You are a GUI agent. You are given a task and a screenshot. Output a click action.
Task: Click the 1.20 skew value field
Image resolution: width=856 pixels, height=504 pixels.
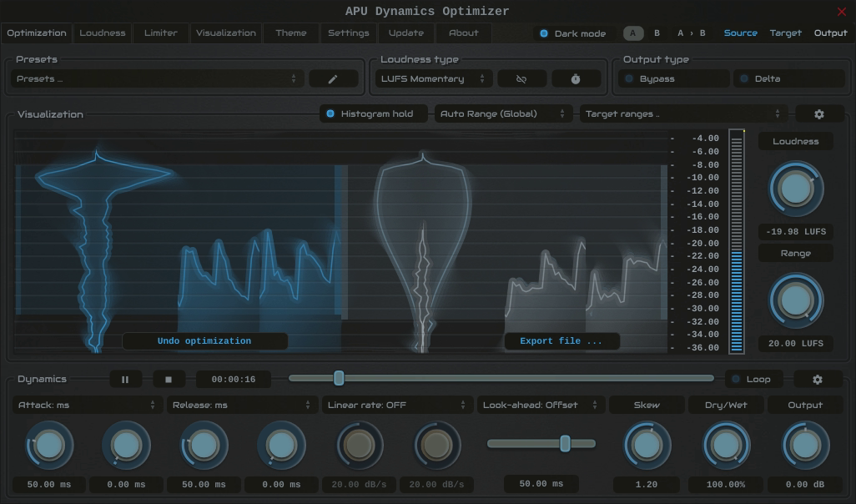click(x=647, y=485)
